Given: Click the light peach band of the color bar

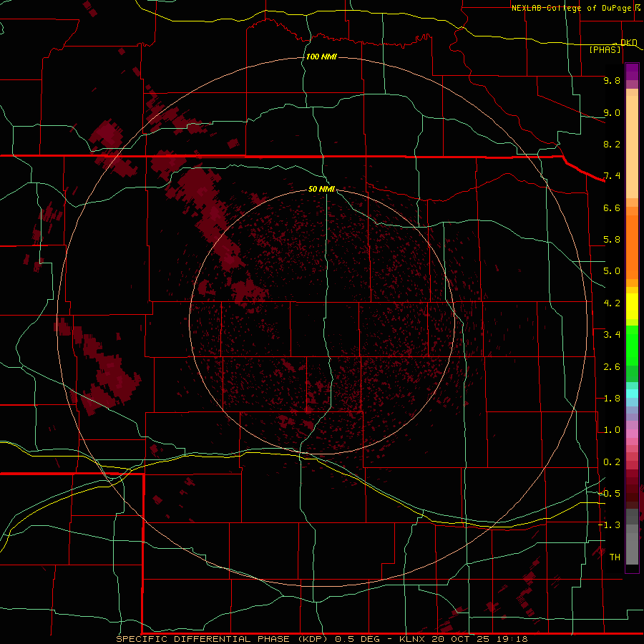Looking at the screenshot, I should tap(632, 147).
